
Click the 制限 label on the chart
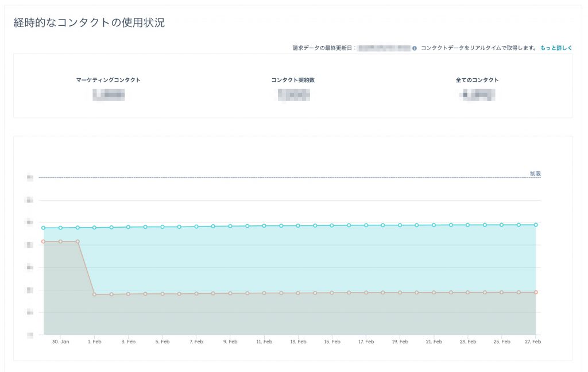click(535, 174)
